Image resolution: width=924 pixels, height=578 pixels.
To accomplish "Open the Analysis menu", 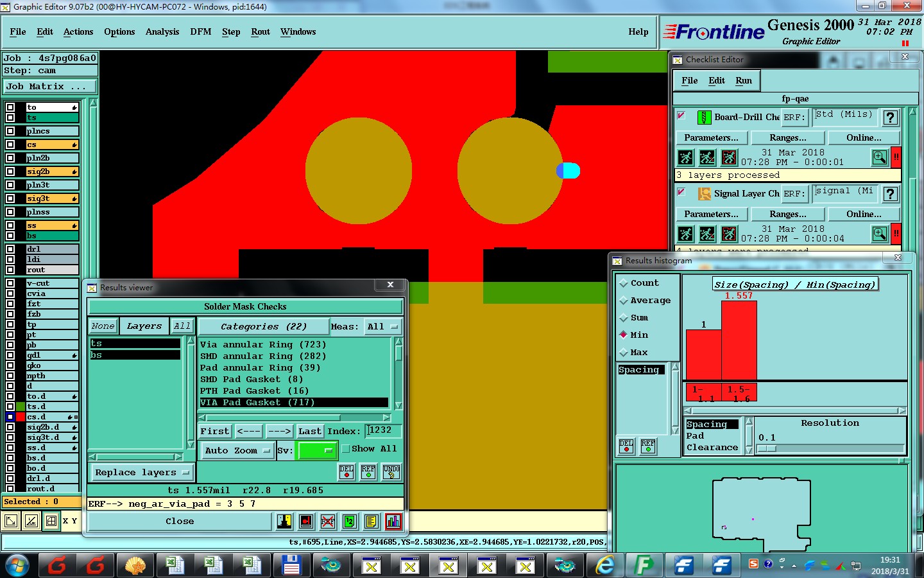I will (162, 31).
